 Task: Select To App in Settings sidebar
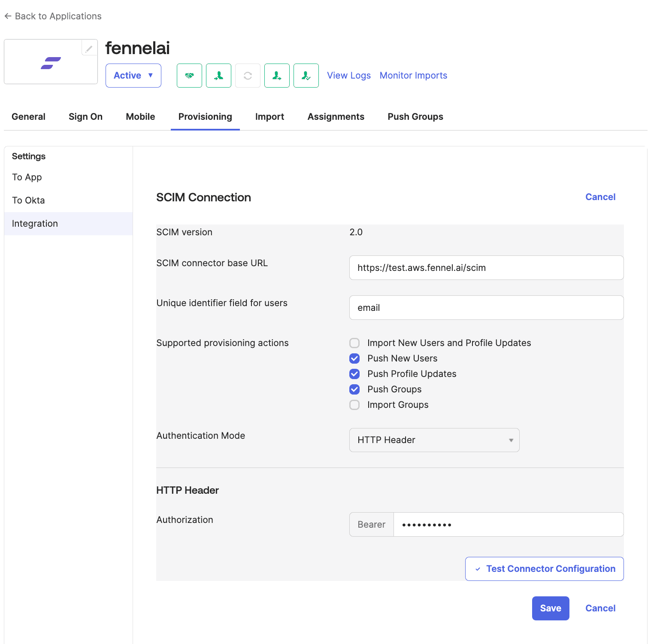(68, 177)
